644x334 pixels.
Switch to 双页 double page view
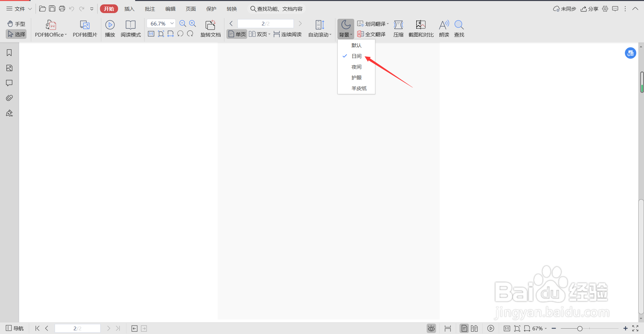(260, 34)
